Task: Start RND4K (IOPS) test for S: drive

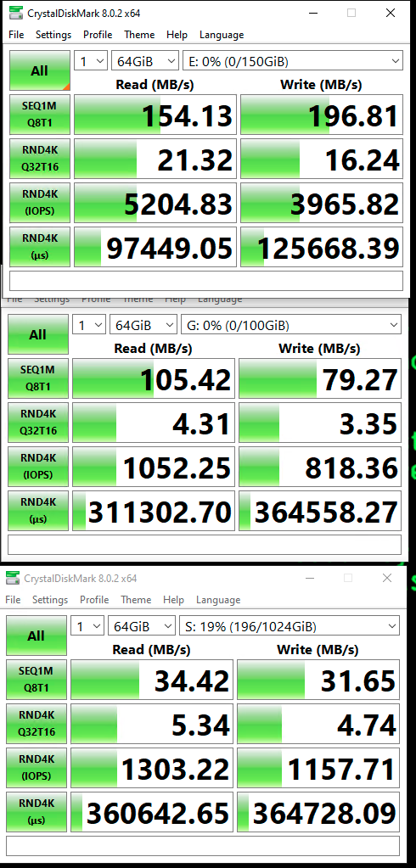Action: (x=36, y=768)
